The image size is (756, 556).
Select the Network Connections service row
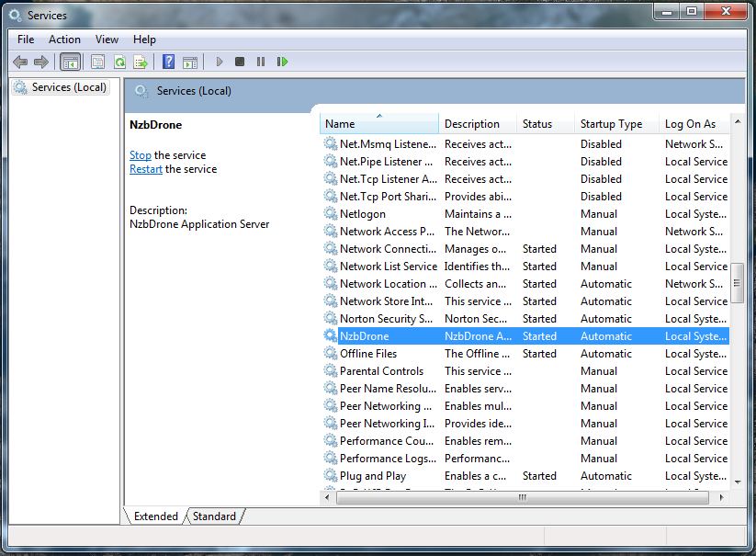(525, 248)
